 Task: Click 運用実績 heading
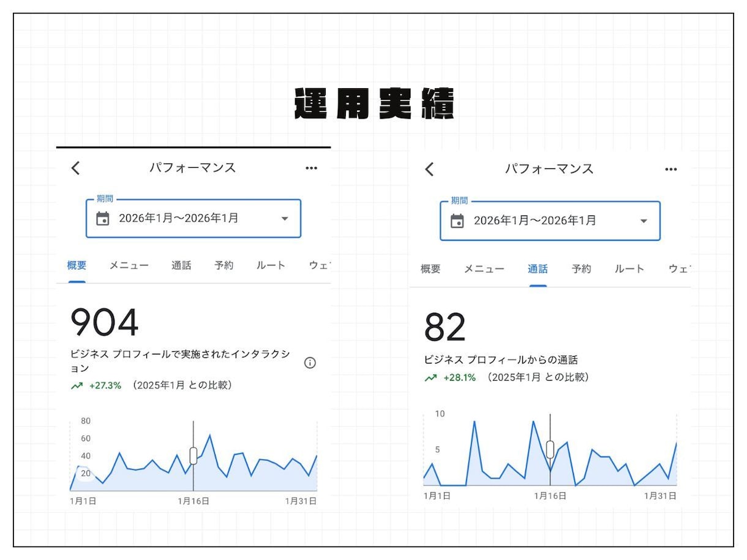coord(374,105)
